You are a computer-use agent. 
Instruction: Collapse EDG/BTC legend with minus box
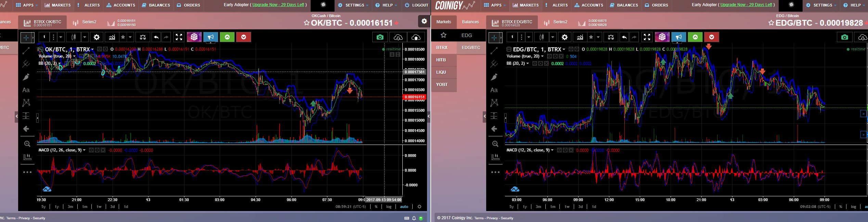click(509, 49)
